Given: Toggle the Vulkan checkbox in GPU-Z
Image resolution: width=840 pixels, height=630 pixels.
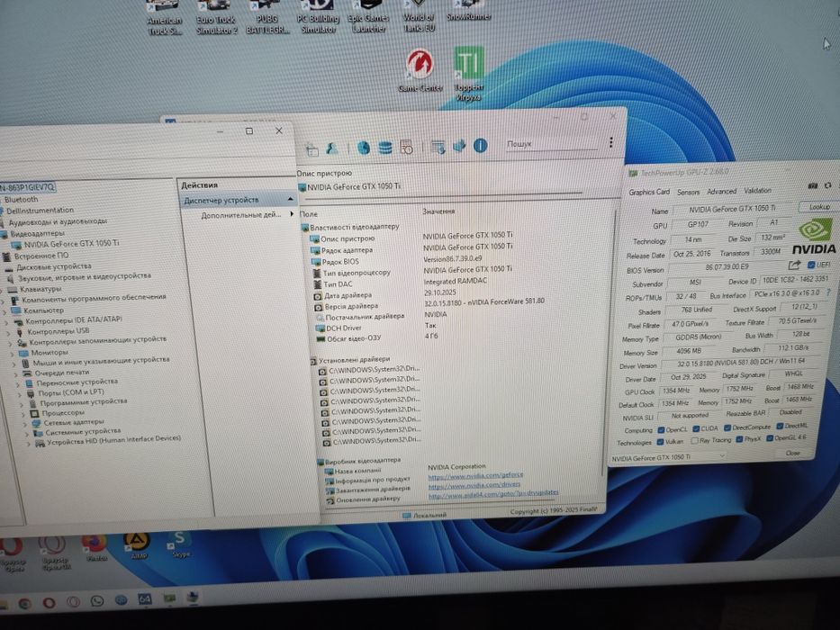Looking at the screenshot, I should (x=661, y=442).
